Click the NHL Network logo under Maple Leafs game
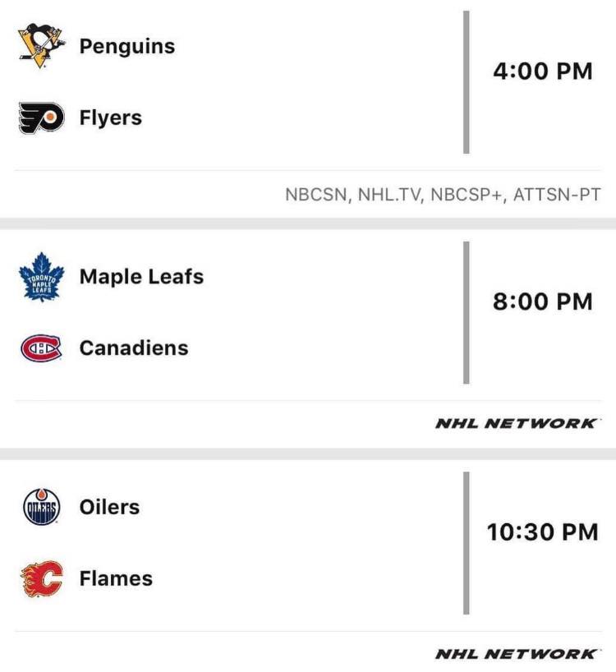 517,423
